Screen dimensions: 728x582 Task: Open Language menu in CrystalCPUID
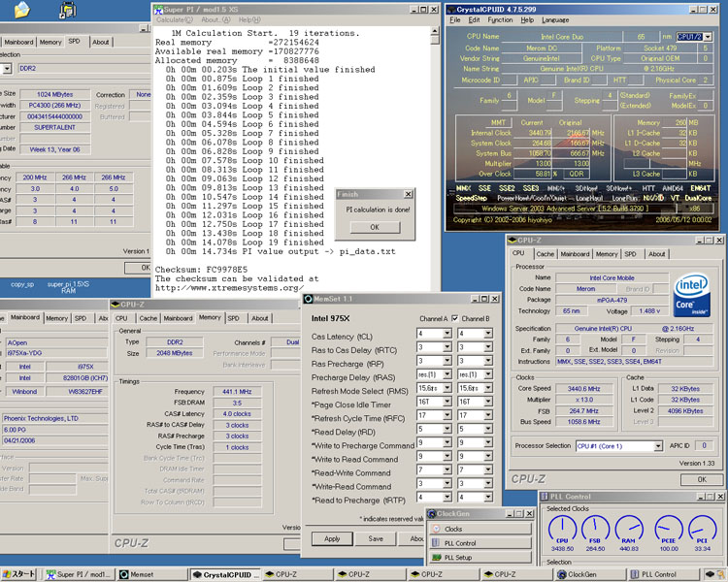555,20
